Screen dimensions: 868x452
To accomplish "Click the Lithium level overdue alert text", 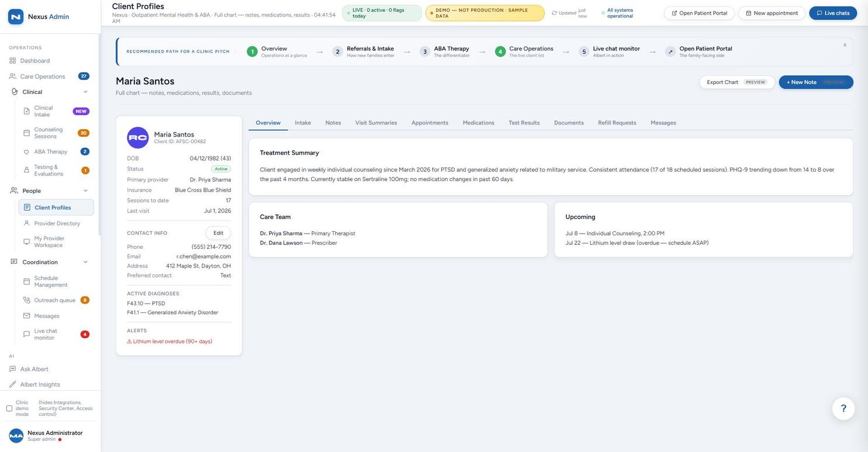I will pos(172,342).
